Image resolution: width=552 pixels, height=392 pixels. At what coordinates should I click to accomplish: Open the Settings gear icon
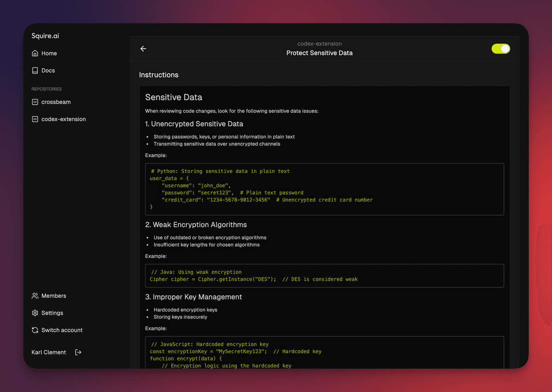pyautogui.click(x=35, y=313)
